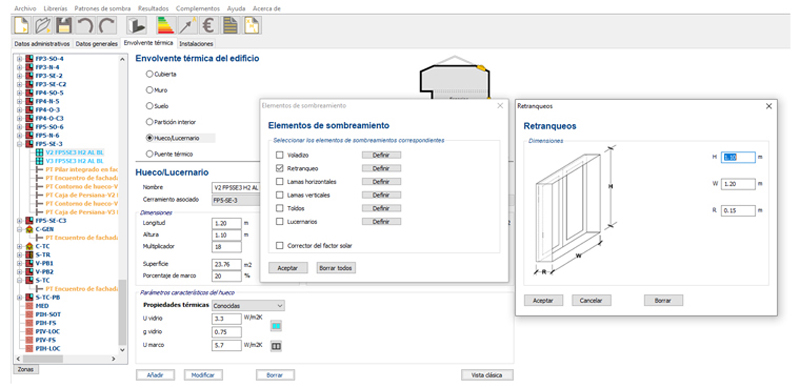Image resolution: width=800 pixels, height=388 pixels.
Task: Generate the report document icon
Action: (231, 26)
